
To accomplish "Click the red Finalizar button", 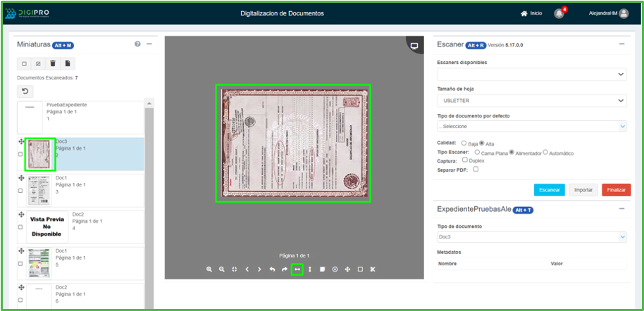I will point(616,190).
